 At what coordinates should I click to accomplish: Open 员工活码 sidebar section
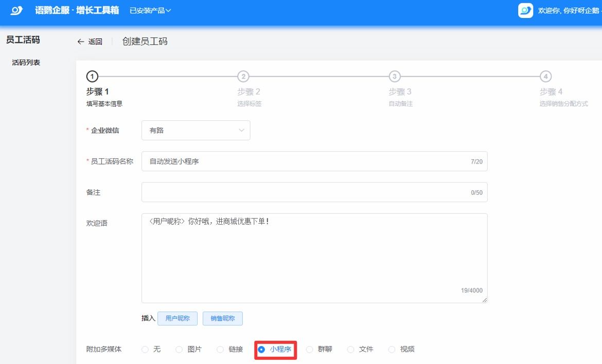23,40
